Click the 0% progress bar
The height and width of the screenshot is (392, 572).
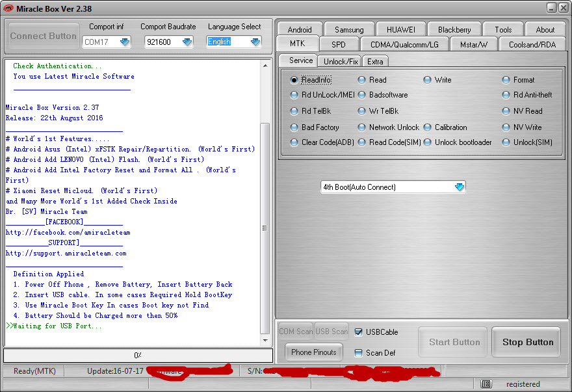[x=138, y=355]
